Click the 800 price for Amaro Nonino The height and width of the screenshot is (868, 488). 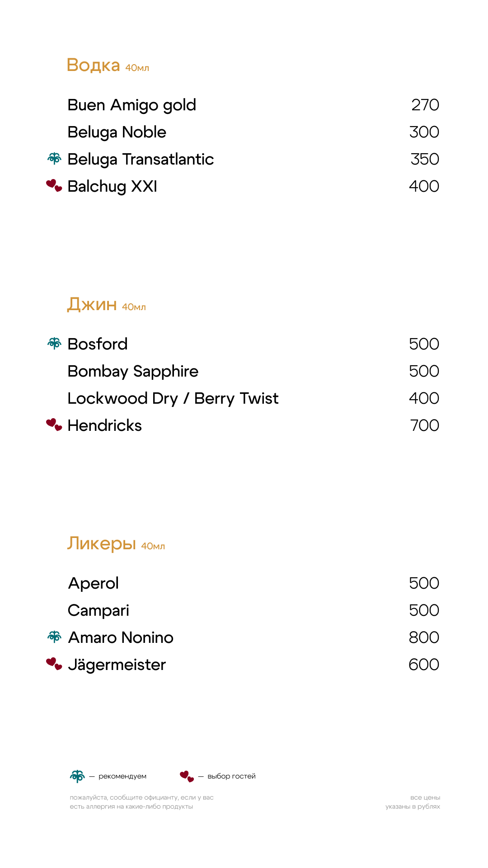point(424,637)
